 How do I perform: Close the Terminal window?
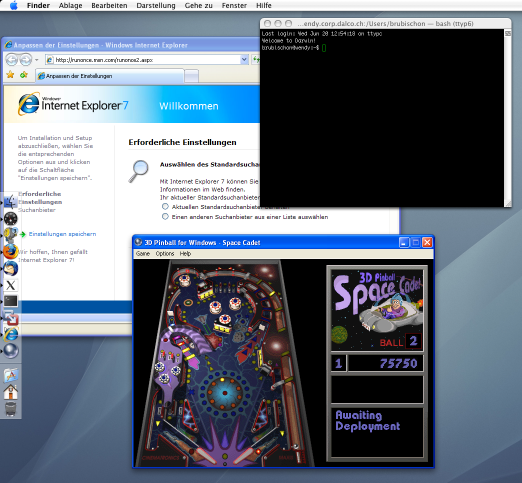(x=267, y=24)
